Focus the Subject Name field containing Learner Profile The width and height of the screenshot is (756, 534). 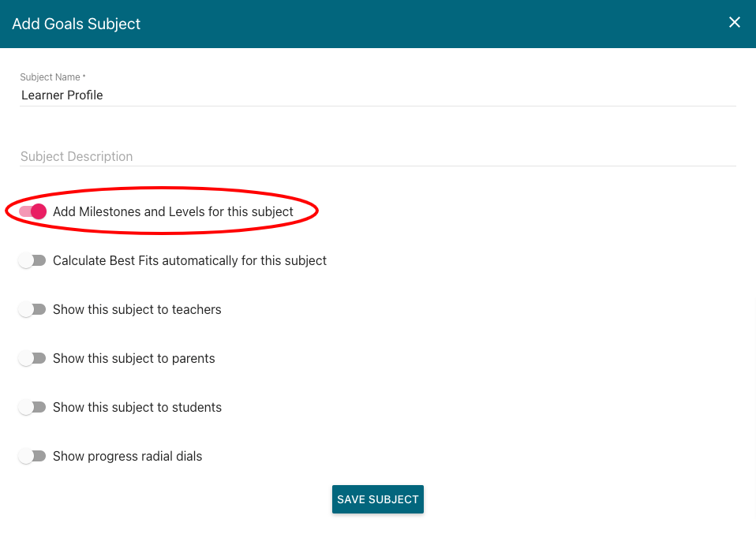pyautogui.click(x=377, y=95)
